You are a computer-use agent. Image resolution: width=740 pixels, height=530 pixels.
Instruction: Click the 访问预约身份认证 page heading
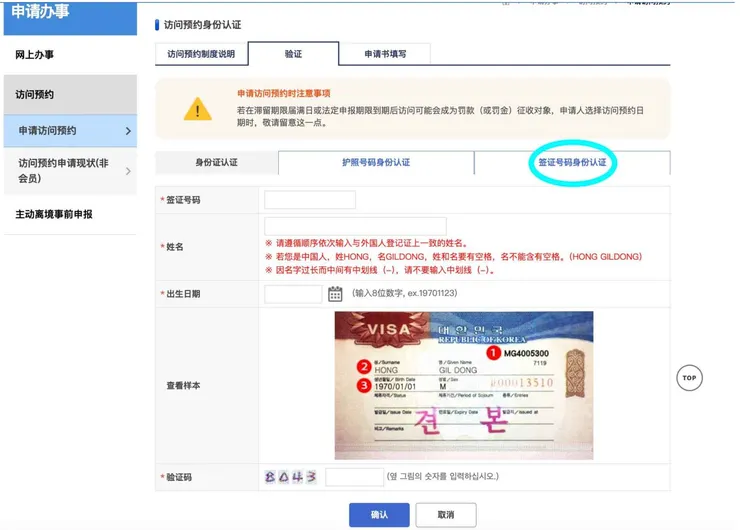(202, 25)
